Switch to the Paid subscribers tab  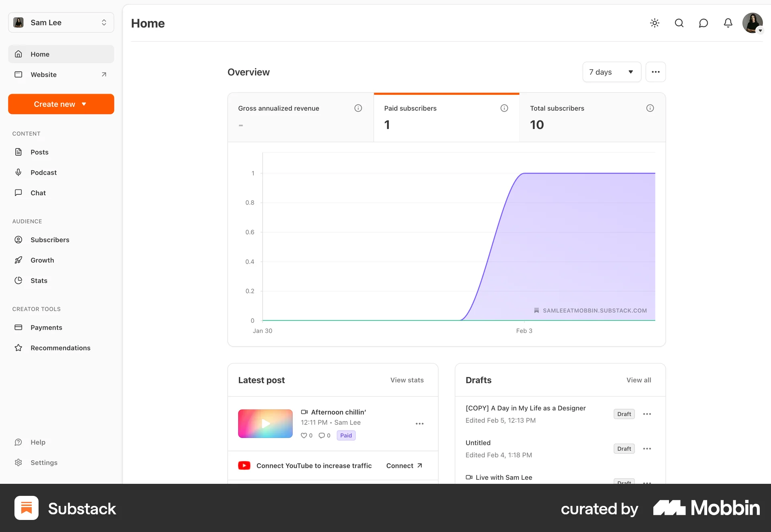tap(447, 116)
